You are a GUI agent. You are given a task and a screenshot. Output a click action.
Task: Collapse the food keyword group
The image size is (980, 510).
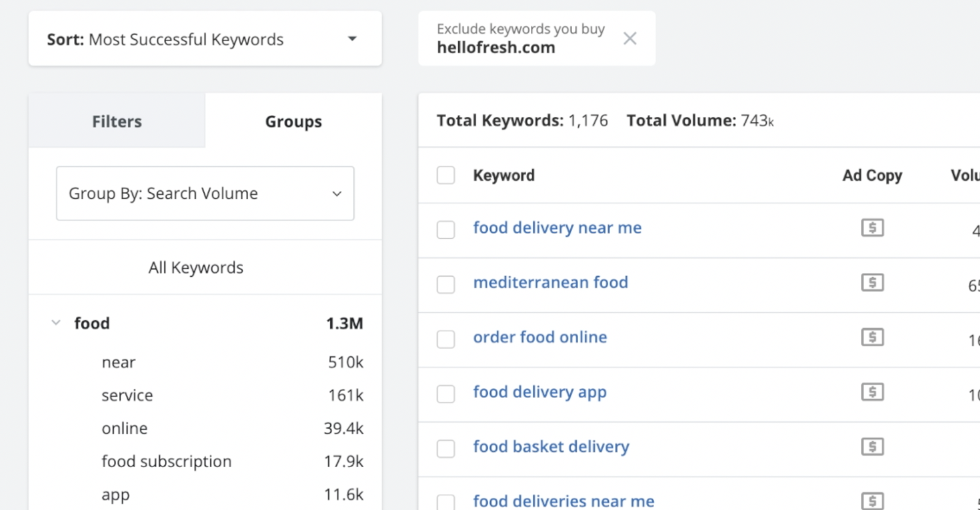(56, 323)
